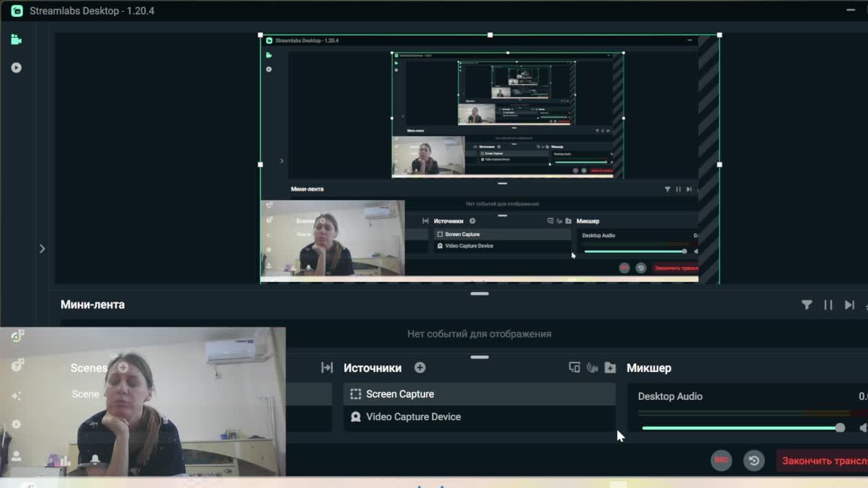Select the Video Capture Device source
This screenshot has width=868, height=488.
click(x=479, y=417)
